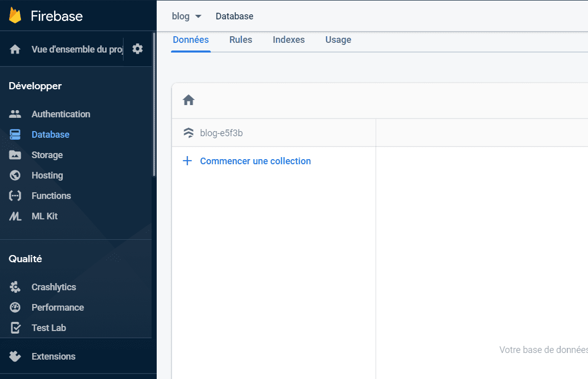Click the ML Kit icon
The height and width of the screenshot is (379, 588).
[15, 216]
